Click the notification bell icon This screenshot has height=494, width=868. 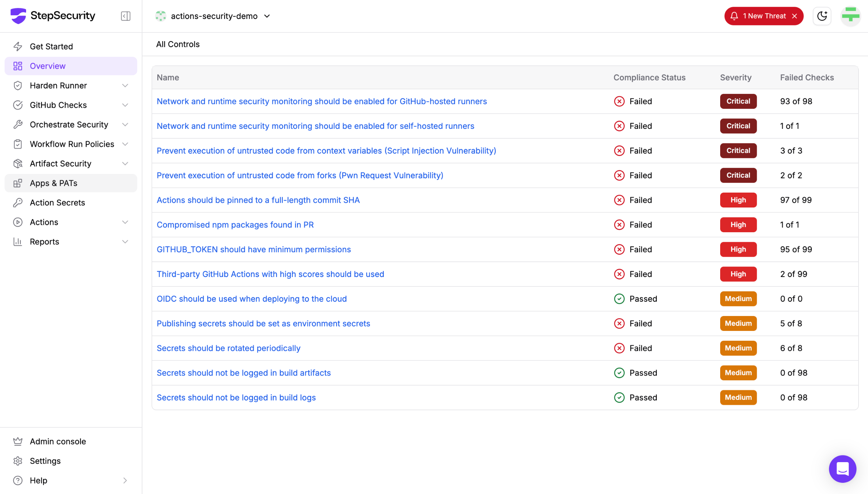[734, 16]
